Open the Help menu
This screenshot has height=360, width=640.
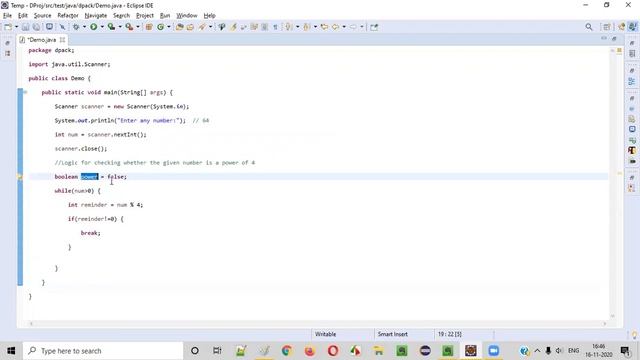[x=209, y=16]
